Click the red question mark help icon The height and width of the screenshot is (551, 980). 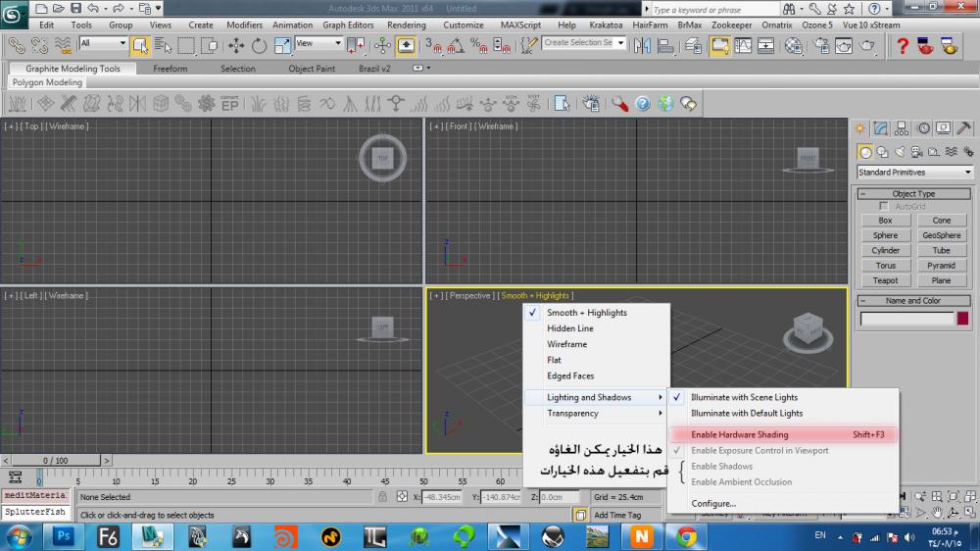point(902,46)
